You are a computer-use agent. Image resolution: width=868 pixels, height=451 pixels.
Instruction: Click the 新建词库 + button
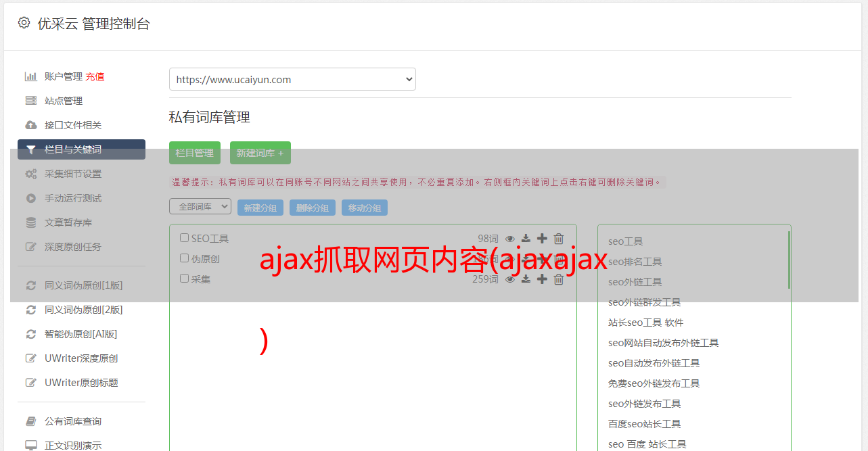pyautogui.click(x=260, y=153)
